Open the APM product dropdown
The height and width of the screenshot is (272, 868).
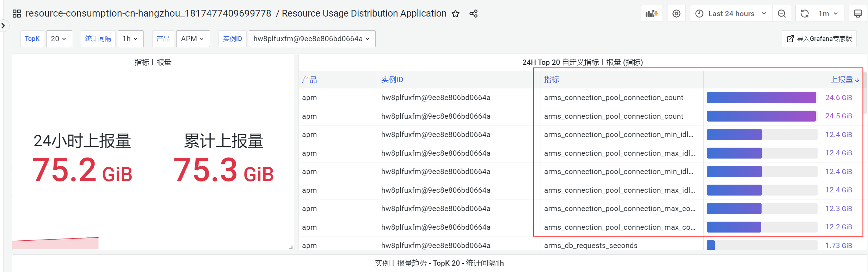pos(193,39)
